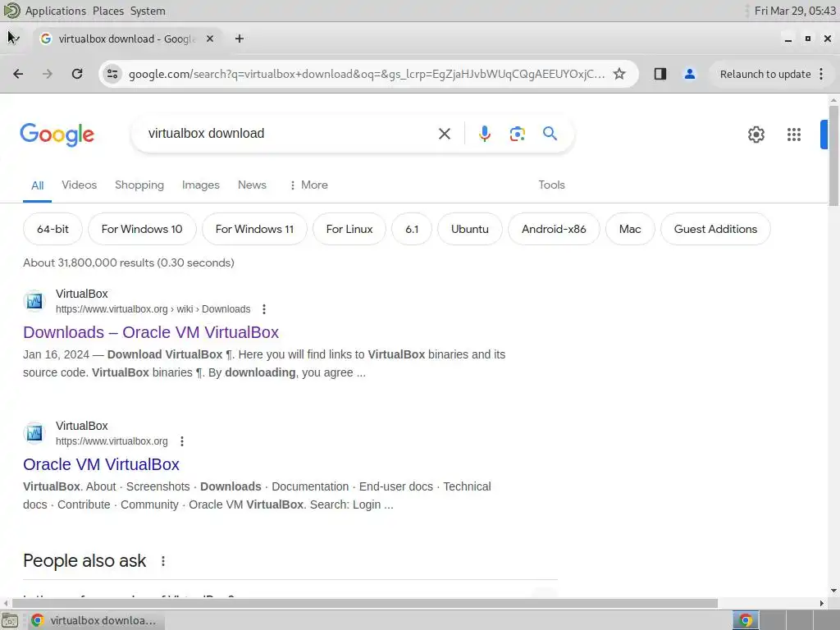Click the browser forward arrow
This screenshot has width=840, height=630.
(48, 74)
